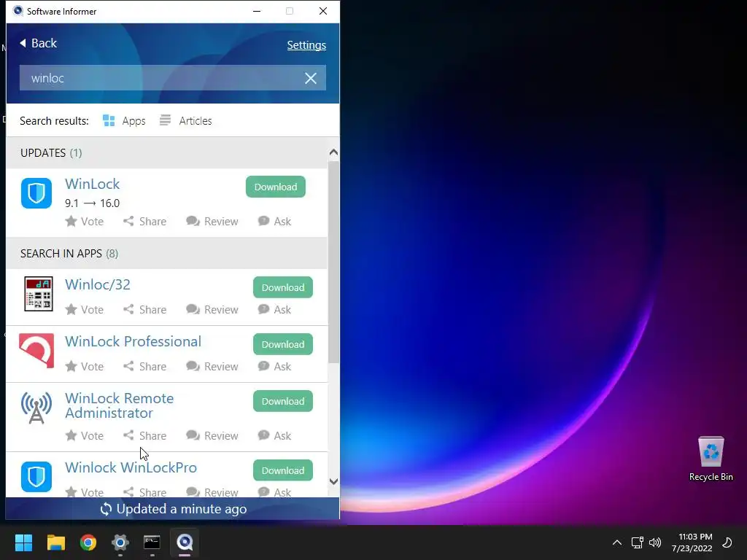Clear the search box with the X
Viewport: 747px width, 560px height.
tap(311, 78)
